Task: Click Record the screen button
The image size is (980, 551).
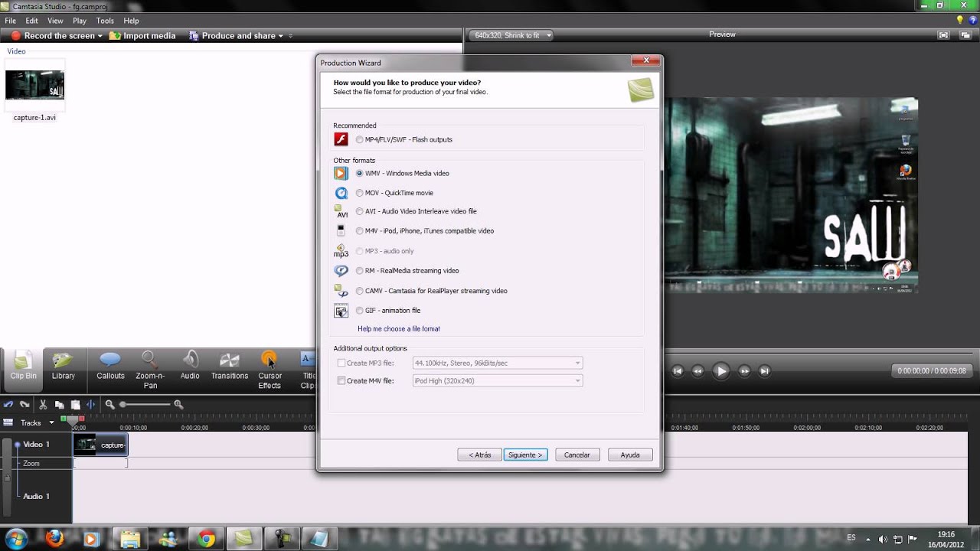Action: 54,36
